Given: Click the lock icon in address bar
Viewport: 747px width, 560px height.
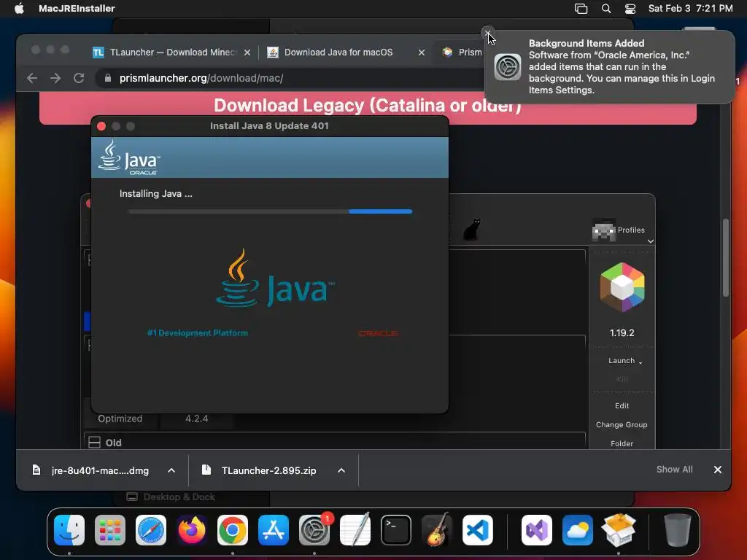Looking at the screenshot, I should click(x=108, y=78).
